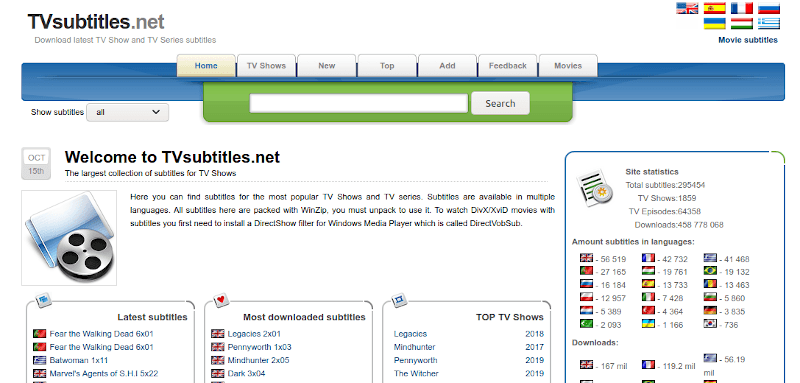Viewport: 800px width, 383px height.
Task: Select the Ukrainian flag in the header
Action: pos(714,23)
